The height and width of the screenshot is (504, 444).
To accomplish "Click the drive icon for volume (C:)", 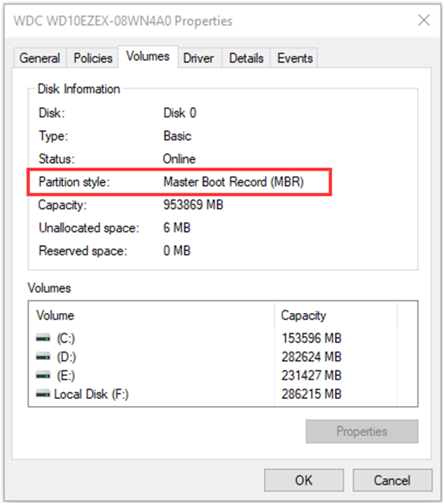I will point(43,338).
